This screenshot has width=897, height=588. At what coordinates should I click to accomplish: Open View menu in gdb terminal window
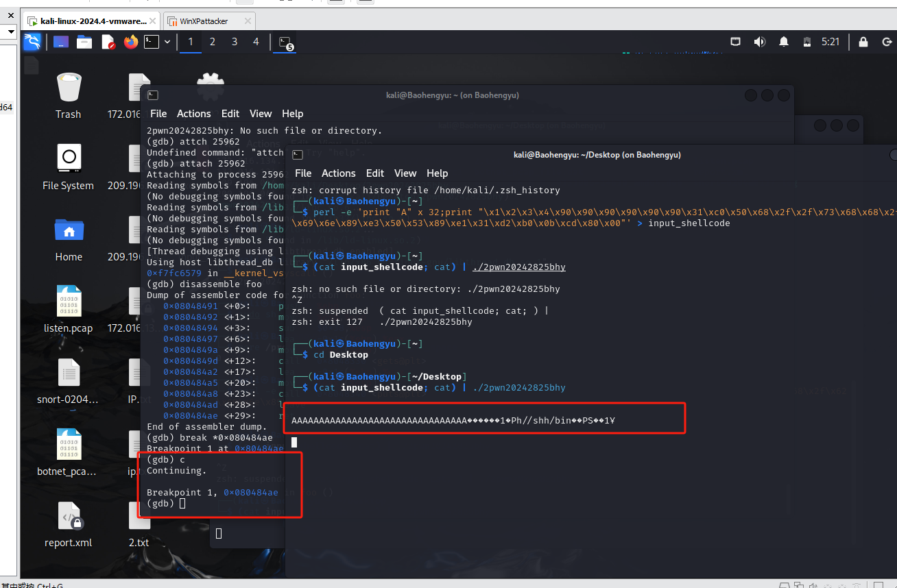[261, 114]
